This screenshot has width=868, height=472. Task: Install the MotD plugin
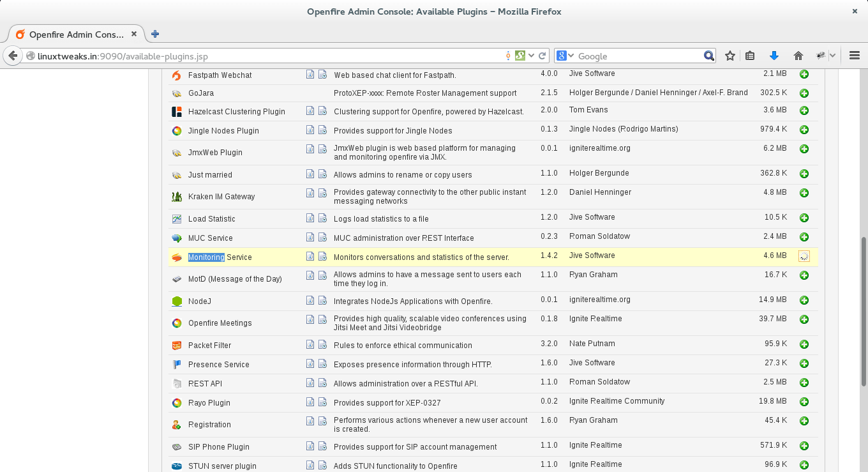[x=804, y=276]
